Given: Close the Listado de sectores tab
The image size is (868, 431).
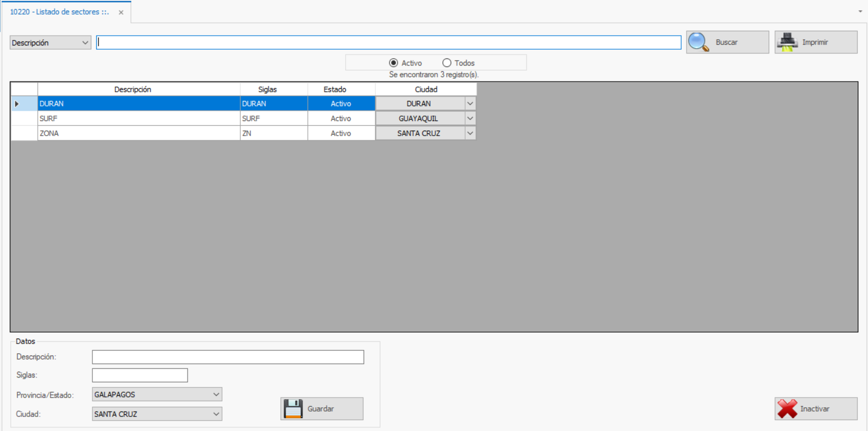Looking at the screenshot, I should point(121,12).
